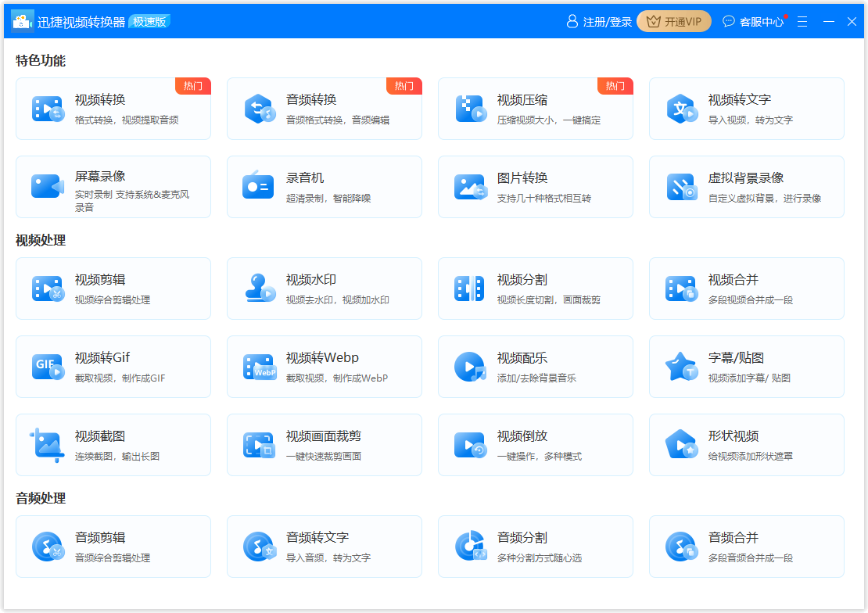Select the 视频配乐 background music tool
Image resolution: width=868 pixels, height=613 pixels.
pos(536,367)
